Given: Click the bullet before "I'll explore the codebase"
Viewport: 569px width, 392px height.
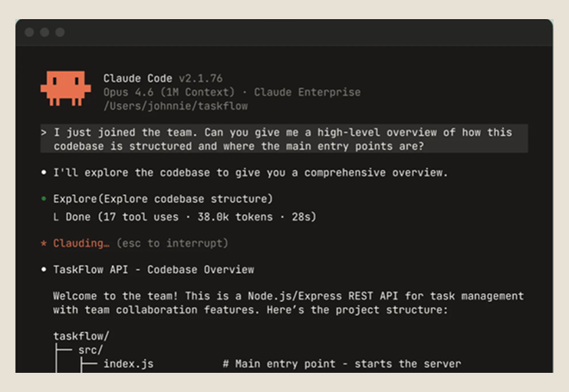Looking at the screenshot, I should (x=44, y=173).
